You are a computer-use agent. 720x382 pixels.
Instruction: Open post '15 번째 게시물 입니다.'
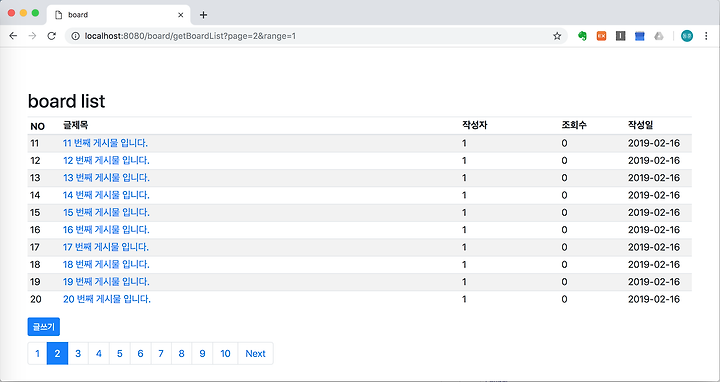click(106, 213)
